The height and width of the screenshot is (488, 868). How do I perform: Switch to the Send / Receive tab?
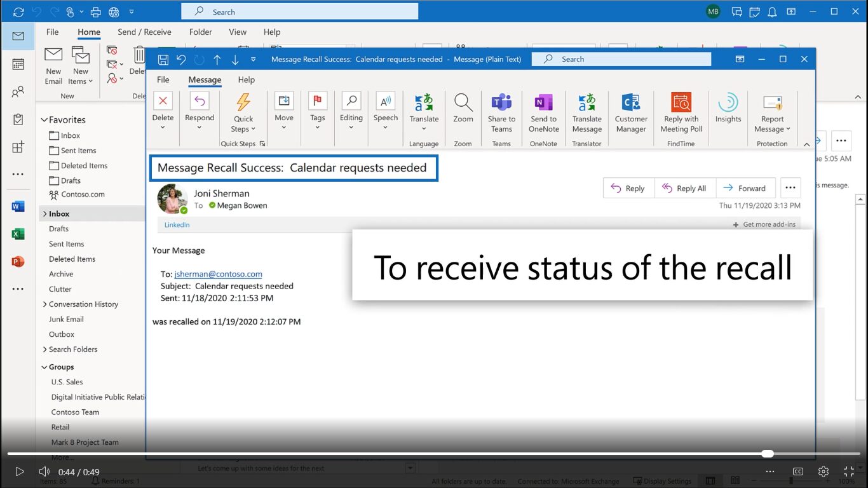point(144,32)
